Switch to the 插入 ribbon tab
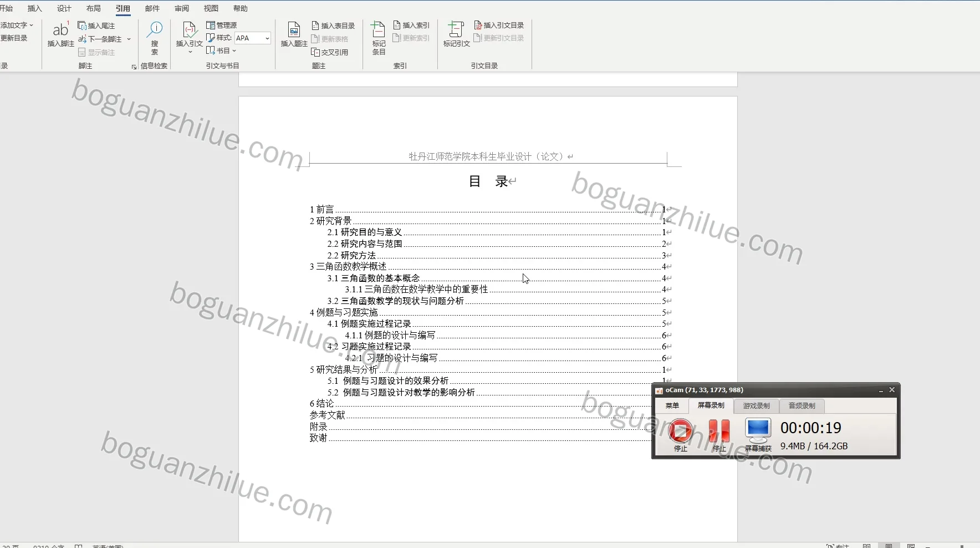The width and height of the screenshot is (980, 548). point(34,8)
